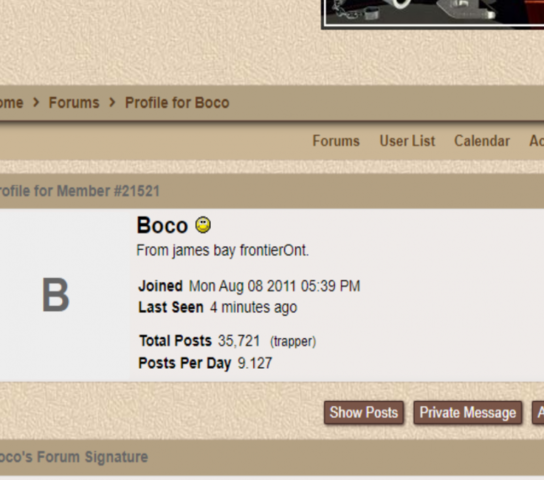Click the banner image at top

click(x=433, y=14)
